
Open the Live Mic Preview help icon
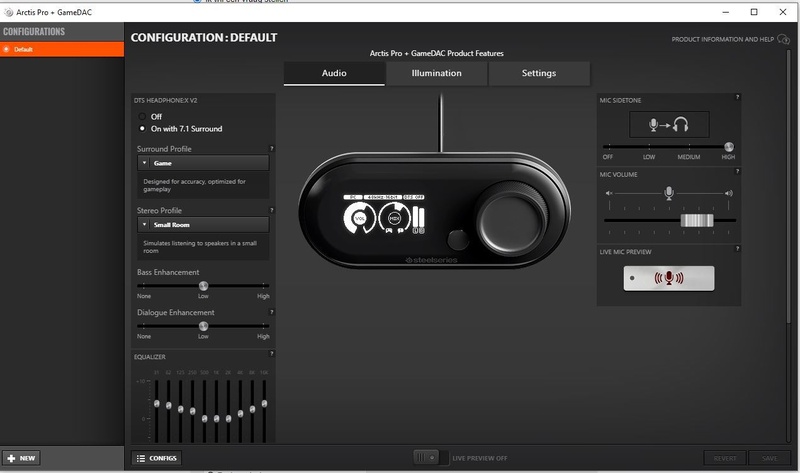(737, 248)
